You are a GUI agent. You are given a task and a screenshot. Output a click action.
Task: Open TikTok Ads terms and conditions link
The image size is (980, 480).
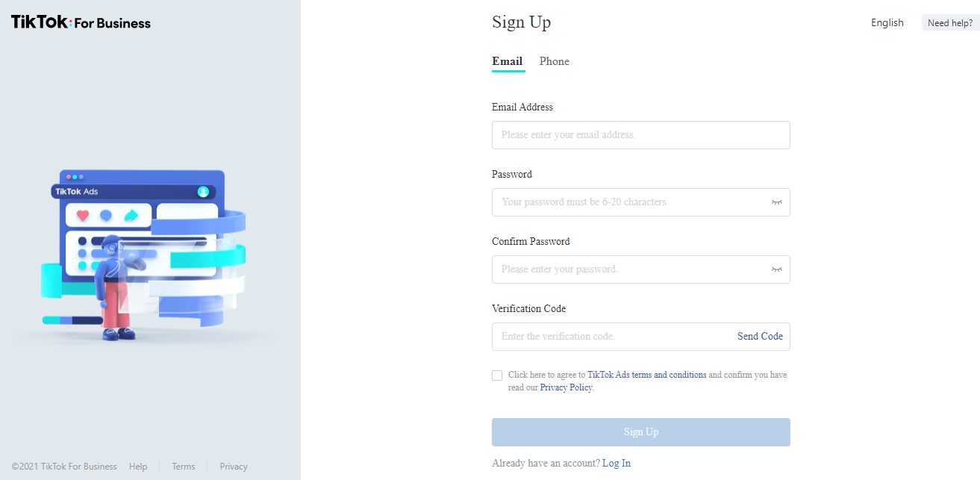coord(647,375)
